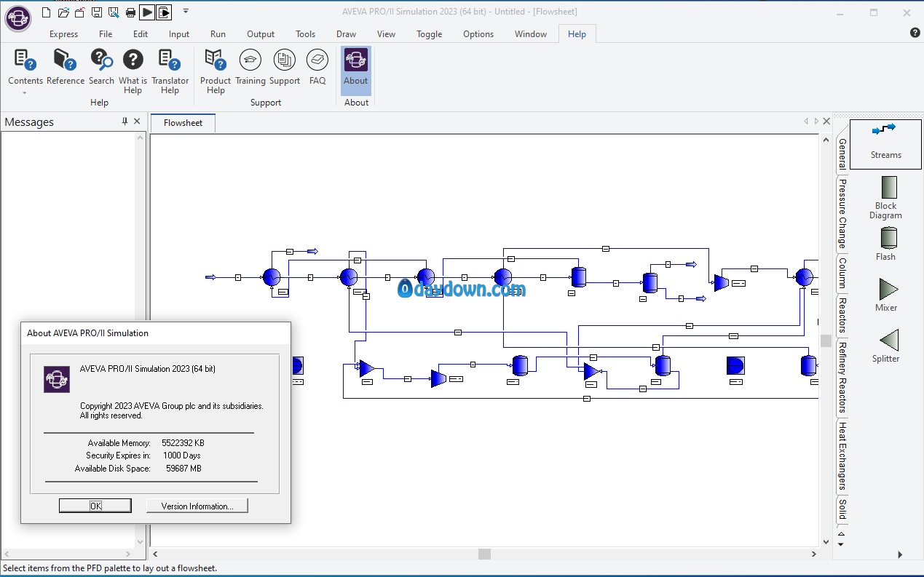The width and height of the screenshot is (924, 577).
Task: Select the Block Diagram palette unit
Action: (x=885, y=197)
